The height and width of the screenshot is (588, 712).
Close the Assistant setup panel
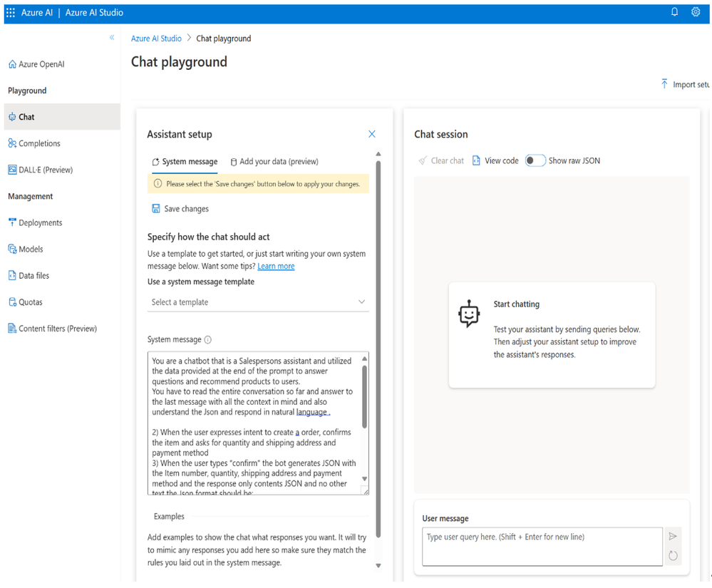click(372, 134)
